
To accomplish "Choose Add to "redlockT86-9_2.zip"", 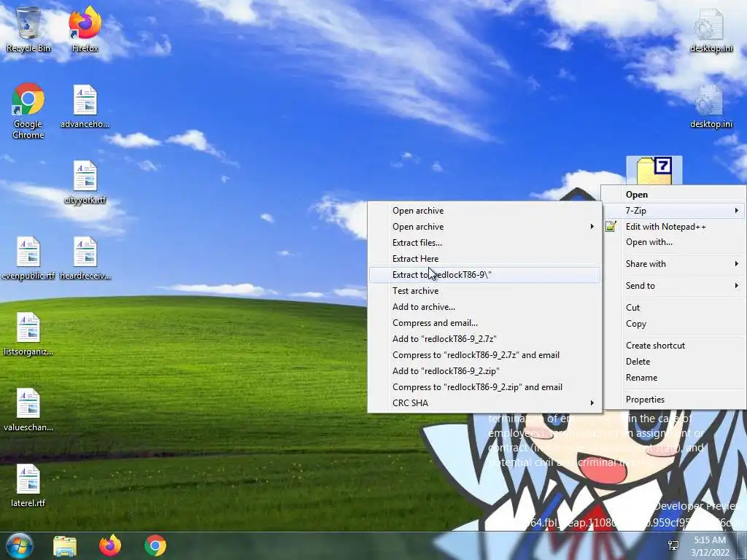I will click(484, 371).
